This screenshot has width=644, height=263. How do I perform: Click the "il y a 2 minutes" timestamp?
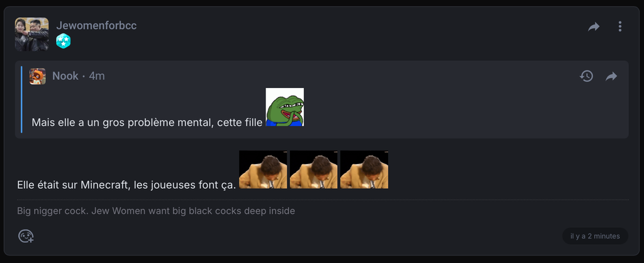pos(595,236)
